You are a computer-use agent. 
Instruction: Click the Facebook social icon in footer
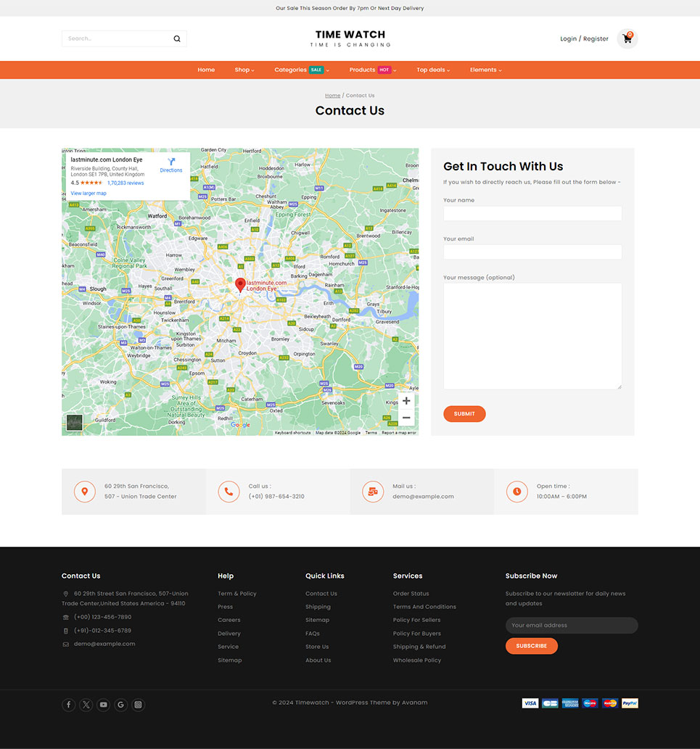[x=68, y=705]
